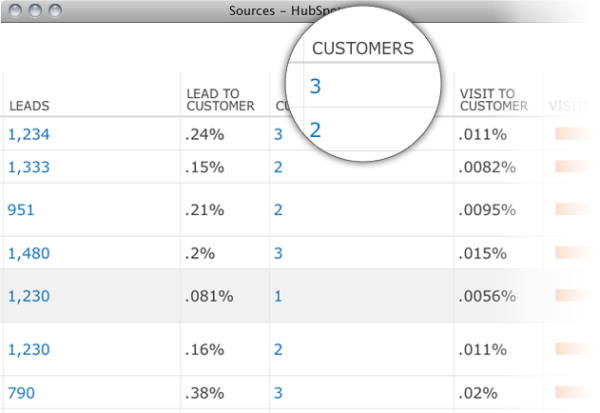This screenshot has width=600, height=413.
Task: Click the magnified CUSTOMERS column header
Action: [x=361, y=48]
